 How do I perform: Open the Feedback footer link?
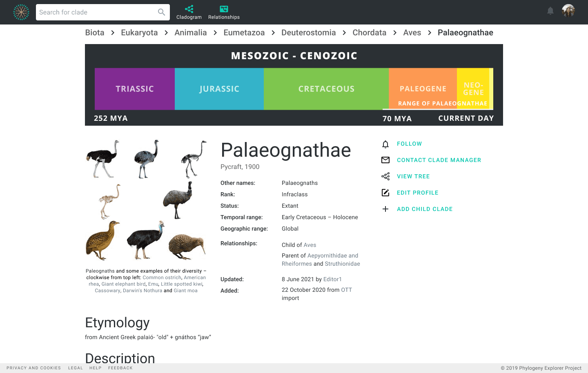click(x=120, y=368)
